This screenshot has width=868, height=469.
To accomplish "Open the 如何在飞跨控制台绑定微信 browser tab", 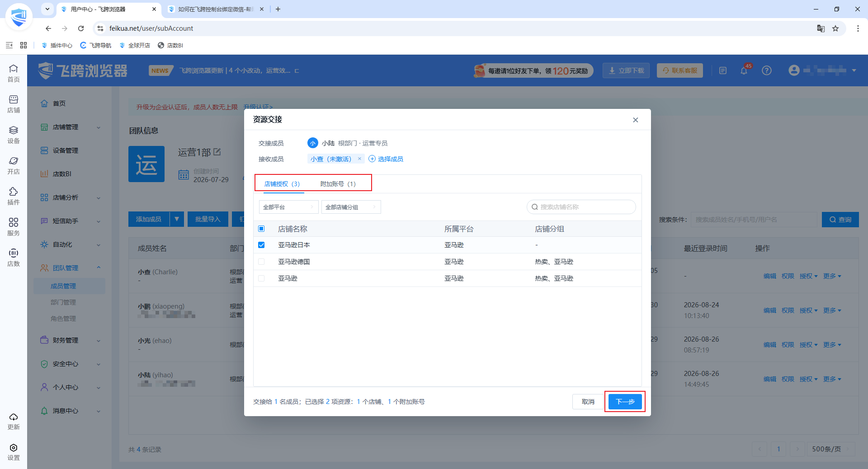I will tap(216, 9).
